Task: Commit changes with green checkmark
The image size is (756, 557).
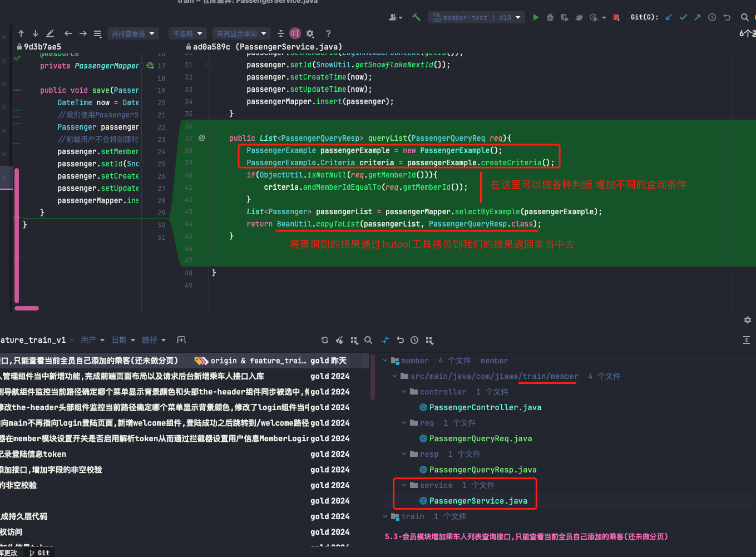Action: 683,17
